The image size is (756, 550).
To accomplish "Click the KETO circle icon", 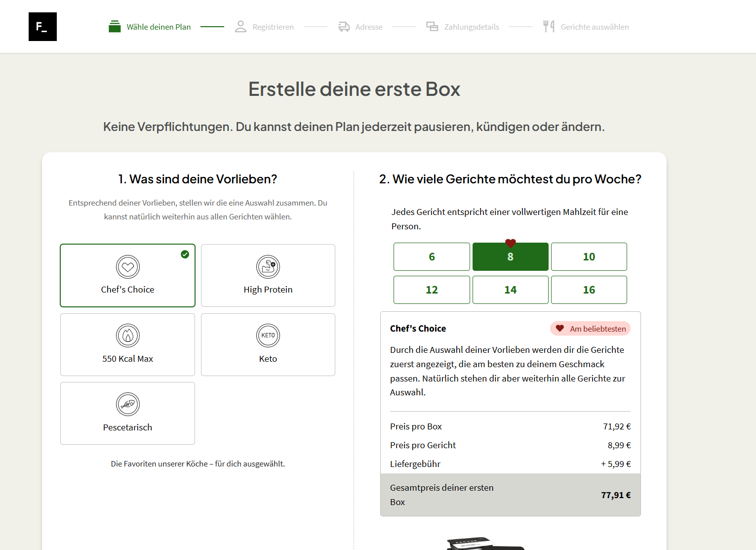I will click(x=268, y=335).
